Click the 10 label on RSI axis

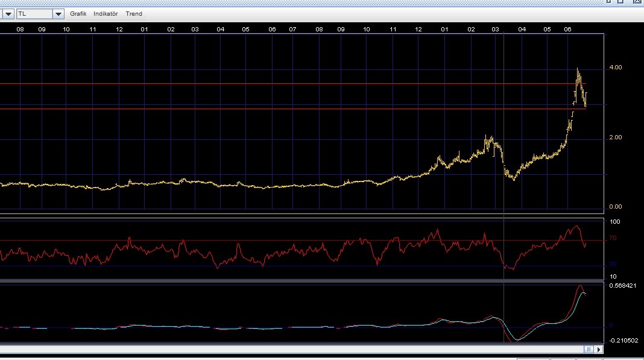coord(613,277)
